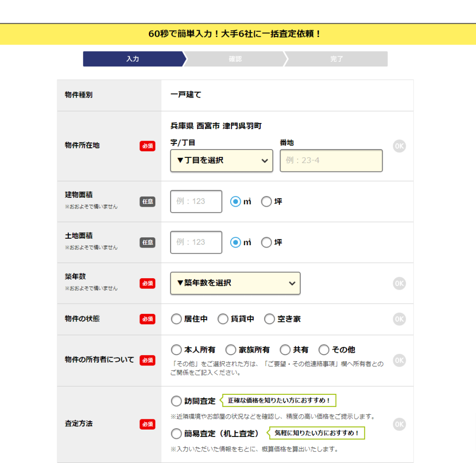Viewport: 476px width, 463px height.
Task: Click the 60秒で簡単入力 yellow banner heading
Action: [x=234, y=33]
